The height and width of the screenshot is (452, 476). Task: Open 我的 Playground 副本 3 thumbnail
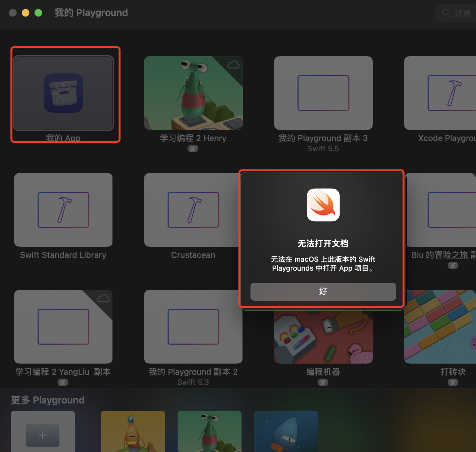[x=323, y=93]
